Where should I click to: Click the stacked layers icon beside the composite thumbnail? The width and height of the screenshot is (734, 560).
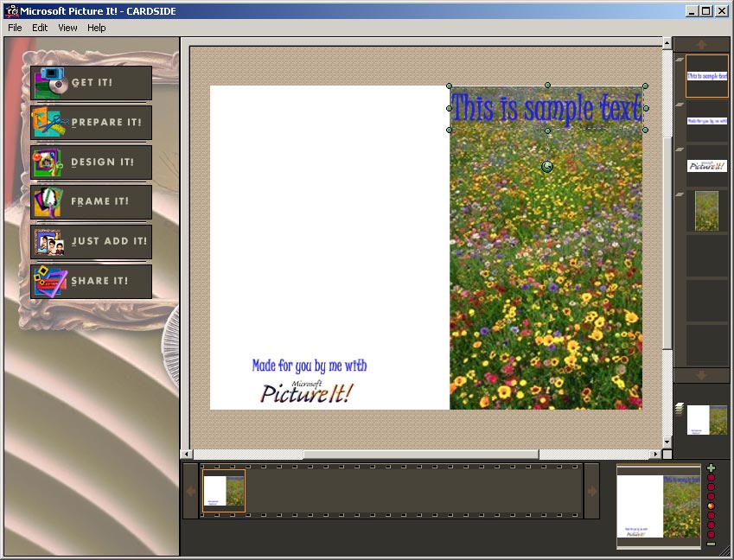[680, 409]
